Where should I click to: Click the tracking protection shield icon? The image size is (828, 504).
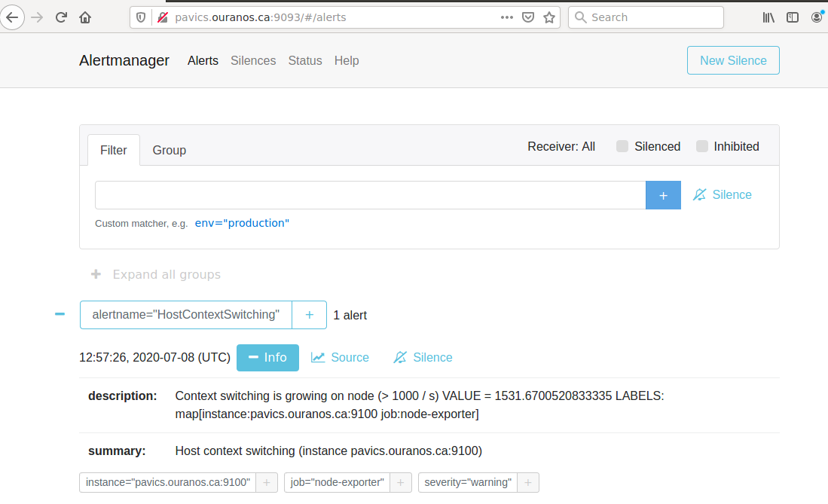[140, 17]
